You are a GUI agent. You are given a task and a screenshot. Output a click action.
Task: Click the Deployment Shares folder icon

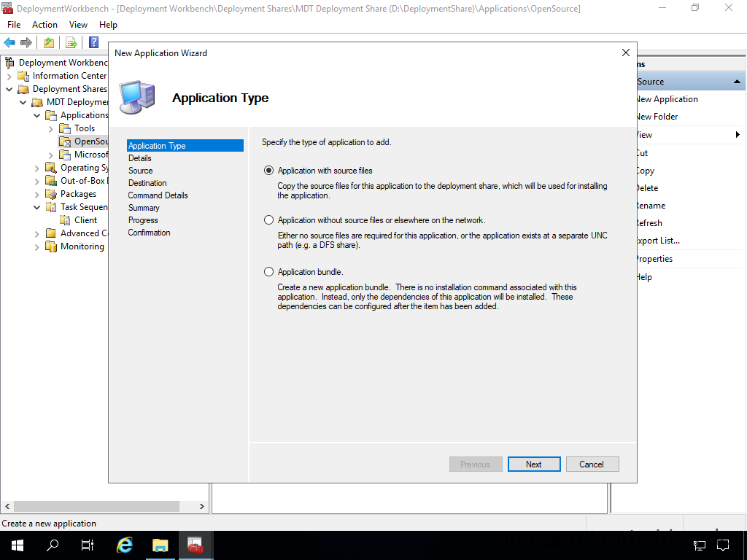[x=23, y=89]
